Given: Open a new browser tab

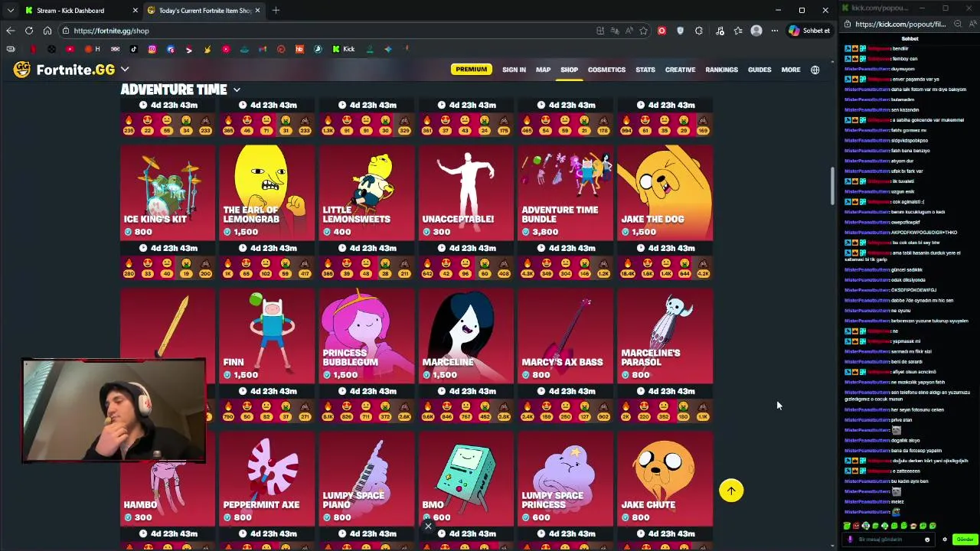Looking at the screenshot, I should pyautogui.click(x=276, y=11).
